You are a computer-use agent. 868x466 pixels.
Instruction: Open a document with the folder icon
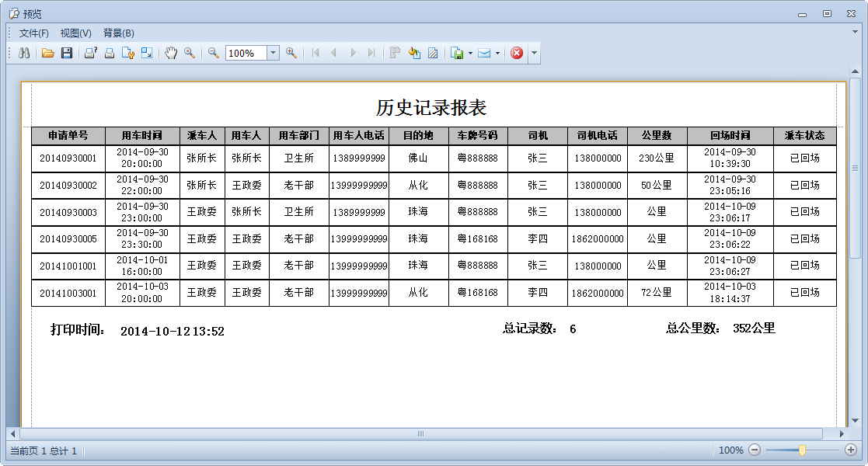click(x=48, y=53)
